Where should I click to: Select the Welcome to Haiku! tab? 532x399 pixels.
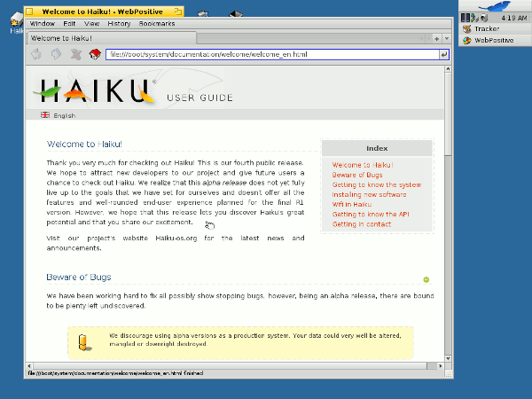click(x=112, y=38)
